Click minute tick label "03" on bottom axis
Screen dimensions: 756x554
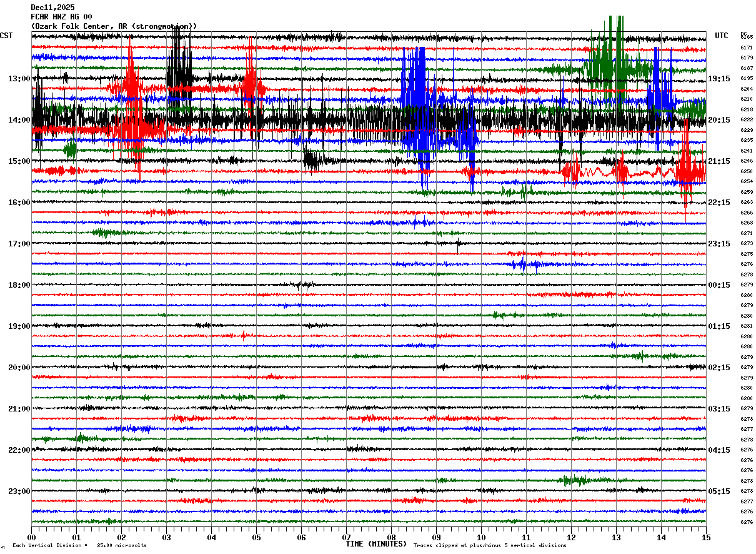(x=166, y=537)
